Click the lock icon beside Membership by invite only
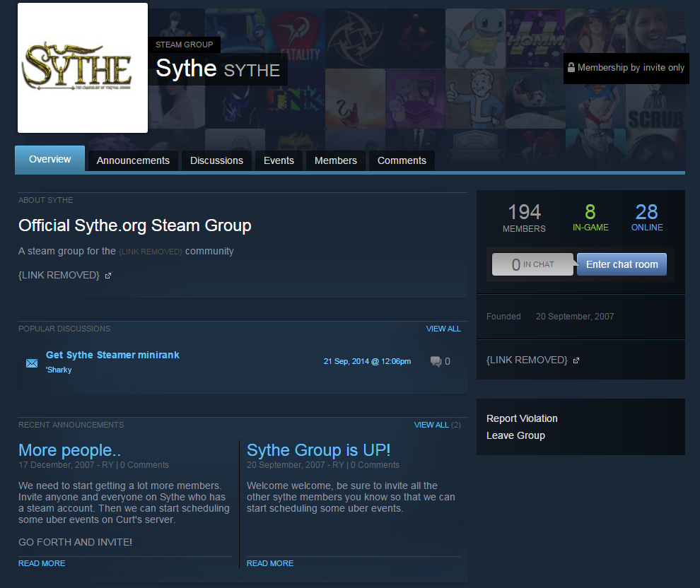Image resolution: width=700 pixels, height=588 pixels. tap(571, 67)
